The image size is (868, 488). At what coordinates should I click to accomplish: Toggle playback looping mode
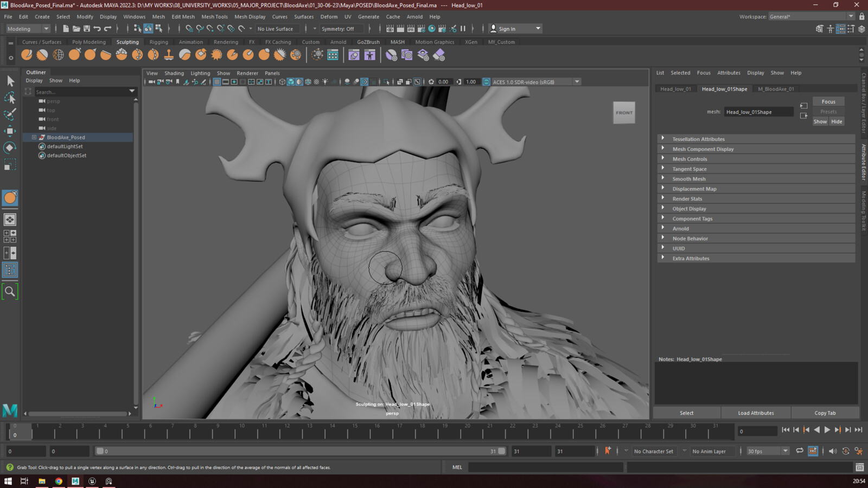(800, 451)
